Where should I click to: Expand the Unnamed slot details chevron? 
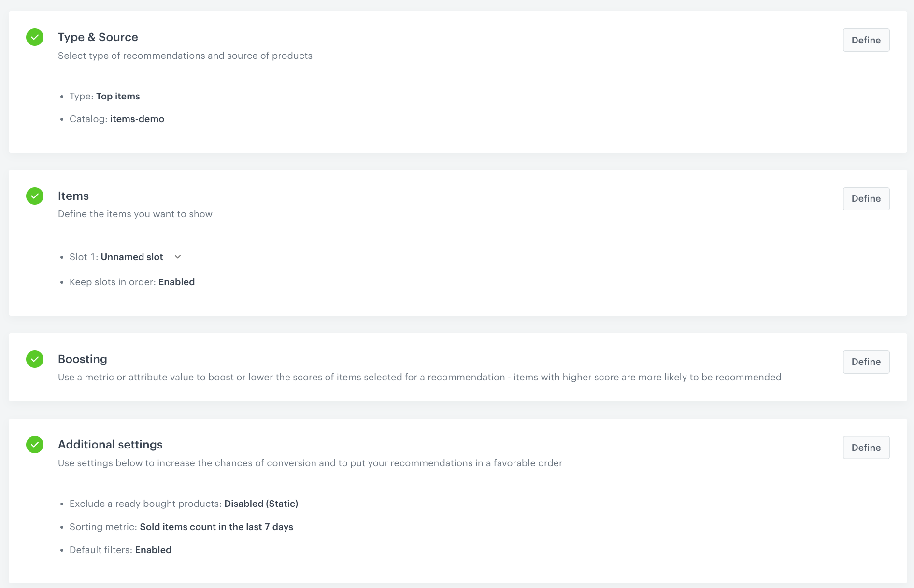[x=177, y=257]
